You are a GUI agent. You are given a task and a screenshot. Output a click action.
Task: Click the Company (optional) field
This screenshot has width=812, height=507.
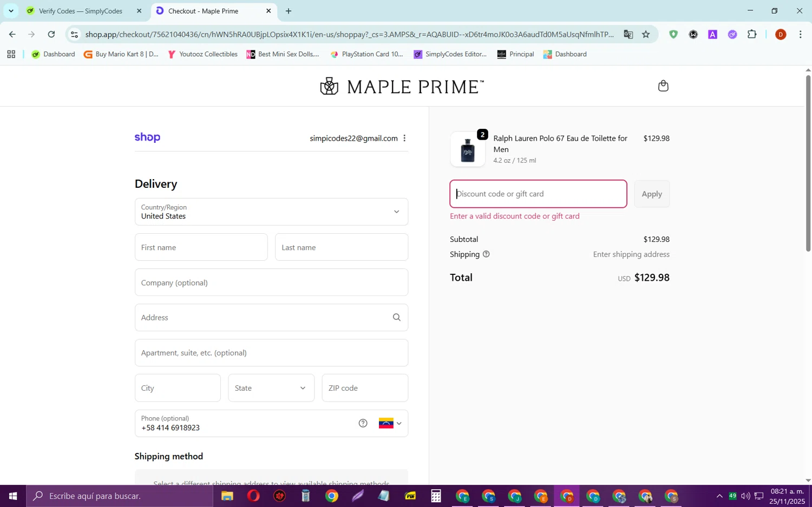tap(271, 282)
